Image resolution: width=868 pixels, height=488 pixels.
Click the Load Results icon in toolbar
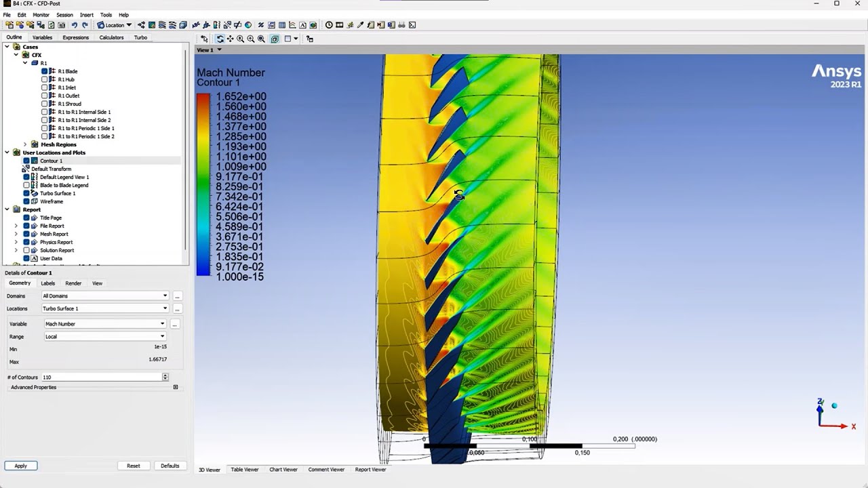9,25
